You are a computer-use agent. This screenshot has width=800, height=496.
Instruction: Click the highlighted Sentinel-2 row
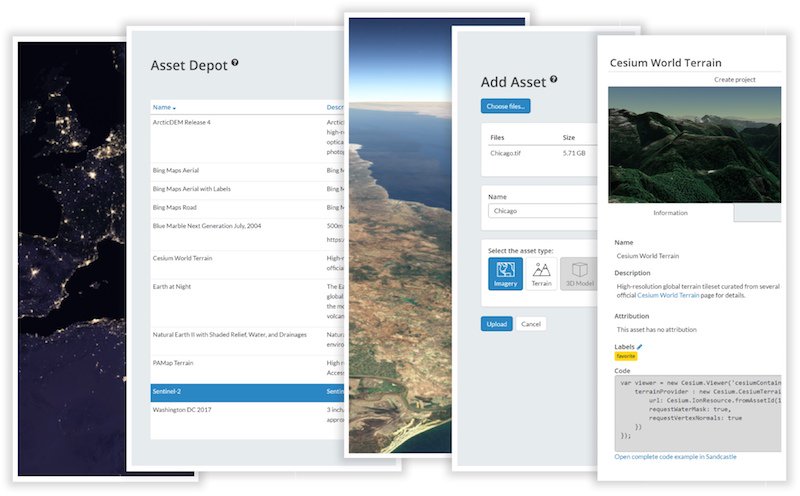247,392
